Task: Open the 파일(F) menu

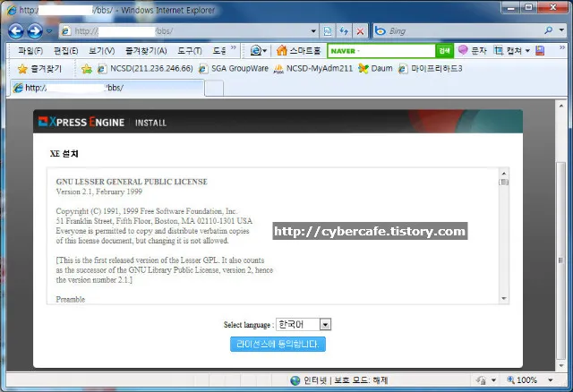Action: click(x=30, y=51)
